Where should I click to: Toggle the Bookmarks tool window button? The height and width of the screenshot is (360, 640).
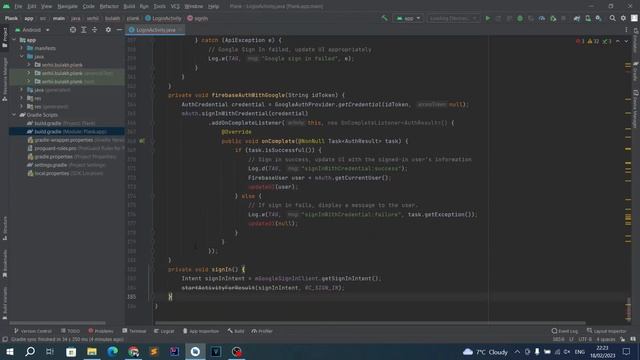click(x=4, y=264)
